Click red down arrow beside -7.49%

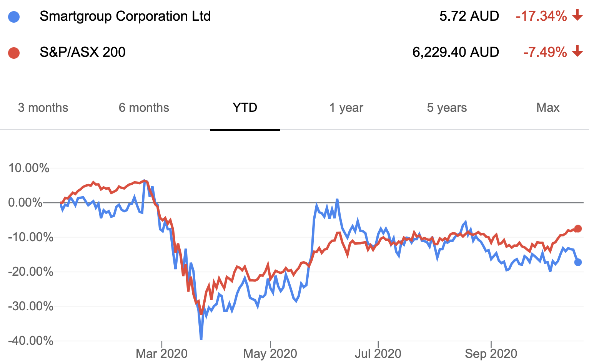[577, 52]
